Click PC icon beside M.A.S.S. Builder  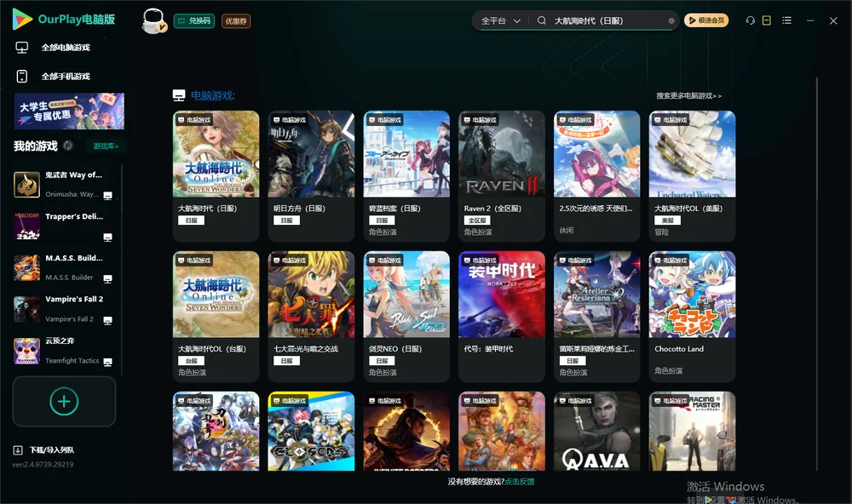click(x=107, y=279)
